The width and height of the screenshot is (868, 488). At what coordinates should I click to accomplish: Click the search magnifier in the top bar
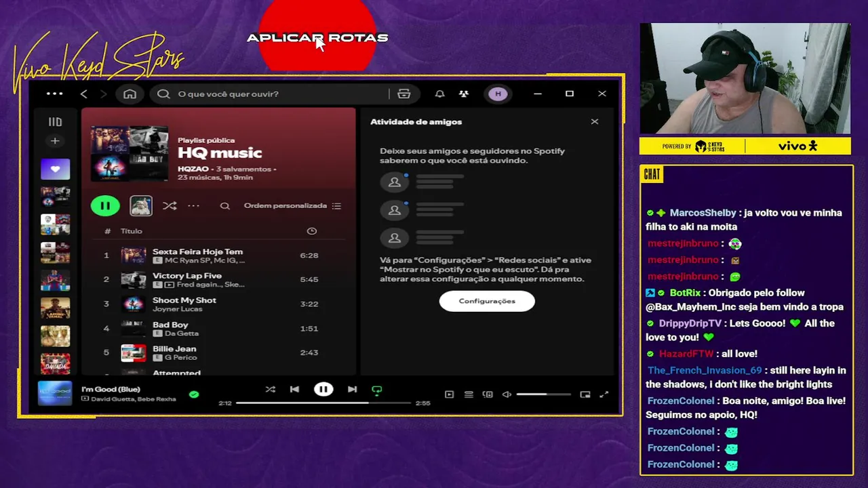click(163, 94)
